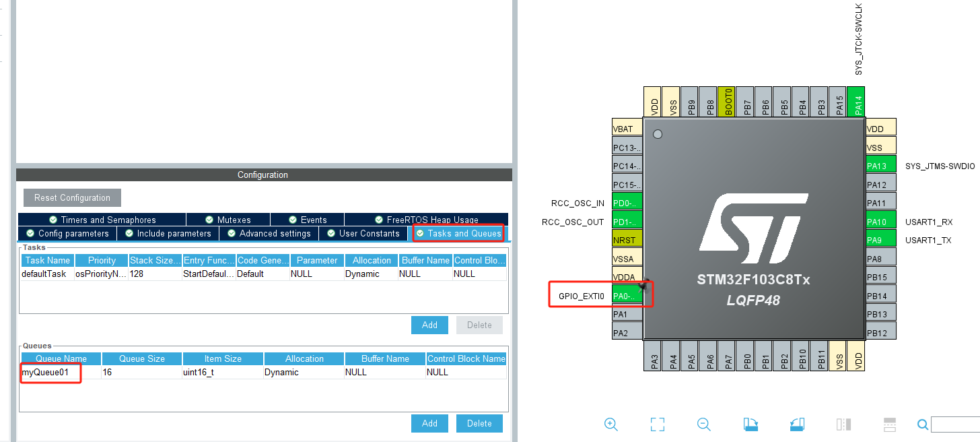Click pin PB9 on the chip
The image size is (980, 442).
pyautogui.click(x=689, y=102)
